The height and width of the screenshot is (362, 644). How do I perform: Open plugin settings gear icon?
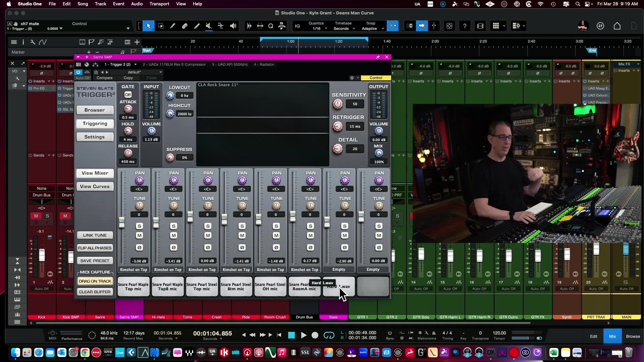coord(352,78)
